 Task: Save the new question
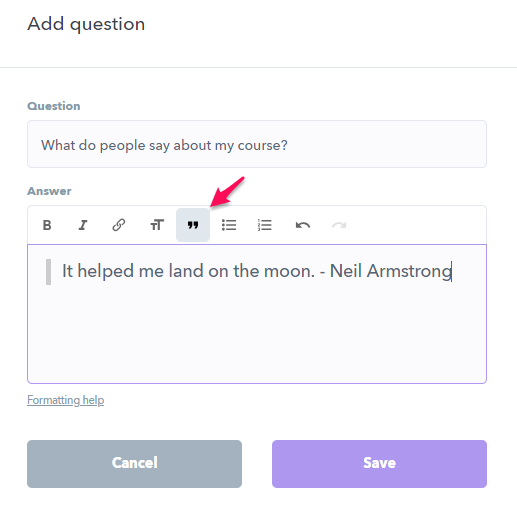[x=379, y=464]
